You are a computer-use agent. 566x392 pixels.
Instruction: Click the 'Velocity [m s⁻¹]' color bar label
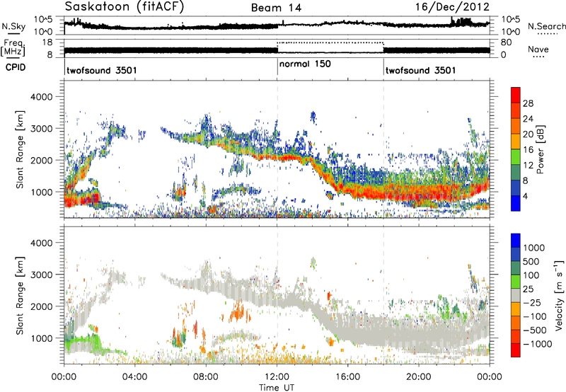[559, 295]
